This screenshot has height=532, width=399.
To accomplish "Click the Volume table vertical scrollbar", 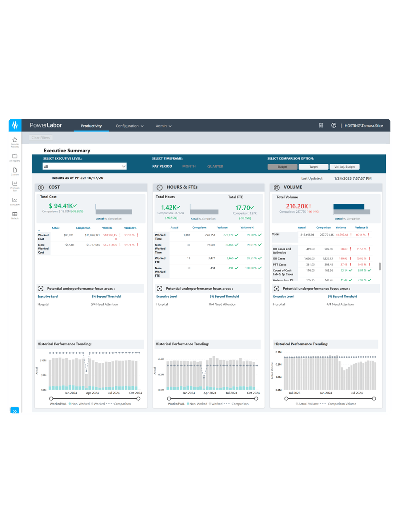I will tap(380, 266).
